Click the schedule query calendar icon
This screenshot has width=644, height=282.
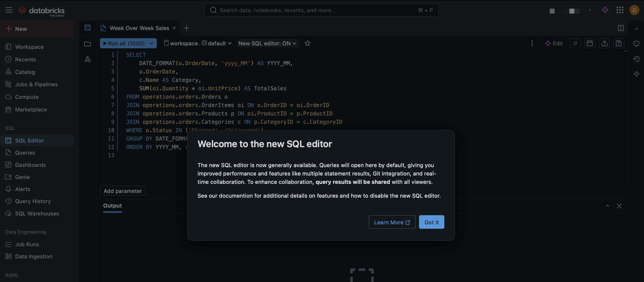click(590, 43)
